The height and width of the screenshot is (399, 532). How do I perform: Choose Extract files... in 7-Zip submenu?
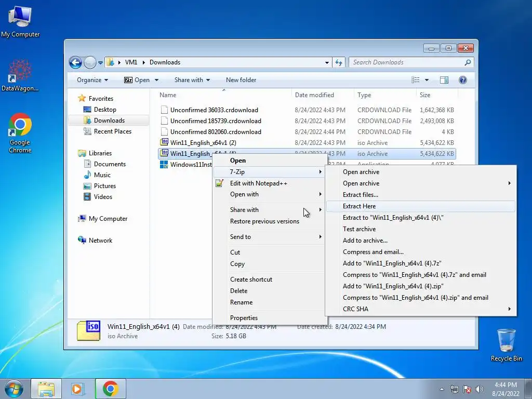pos(421,195)
